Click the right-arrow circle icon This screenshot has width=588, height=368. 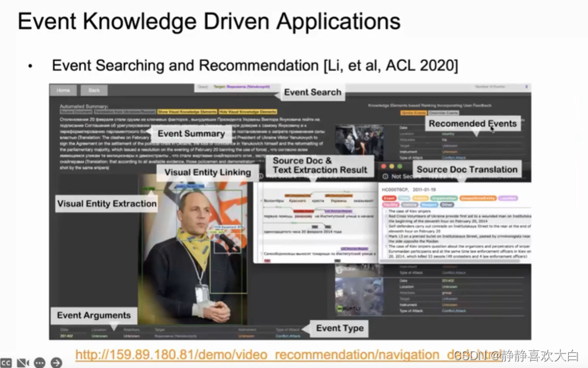(x=56, y=363)
